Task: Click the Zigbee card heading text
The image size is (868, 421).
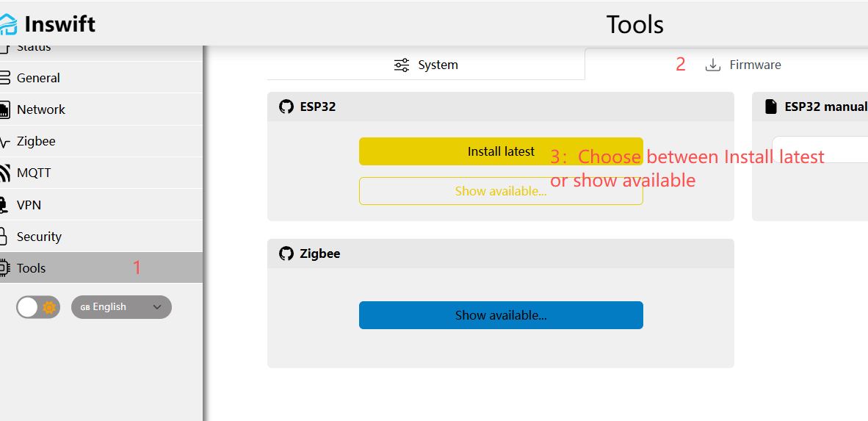Action: (320, 253)
